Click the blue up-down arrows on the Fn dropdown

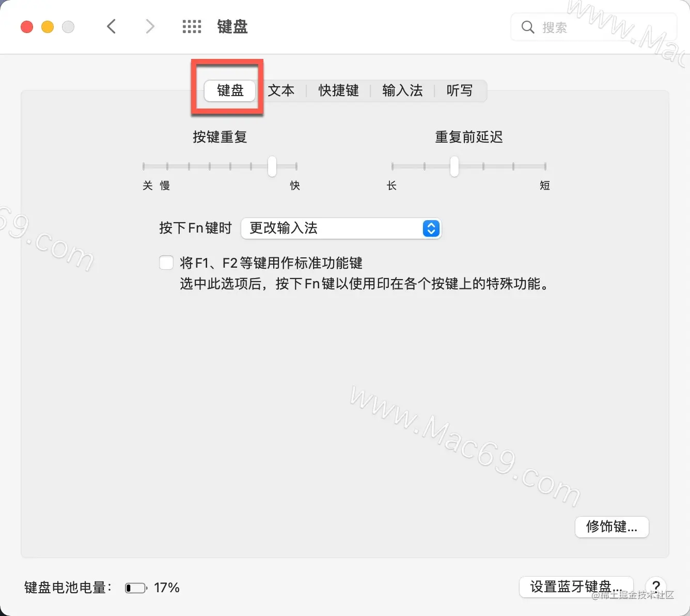431,228
